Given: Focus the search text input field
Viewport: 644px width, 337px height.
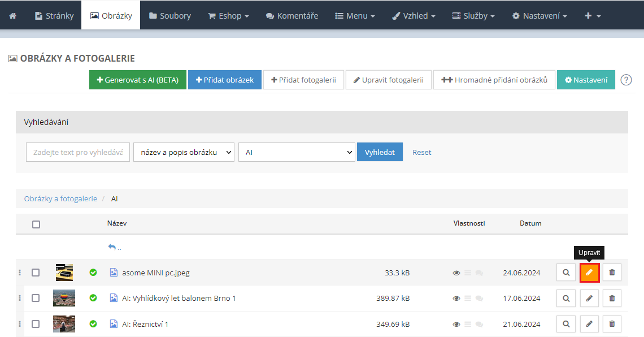Looking at the screenshot, I should 78,152.
